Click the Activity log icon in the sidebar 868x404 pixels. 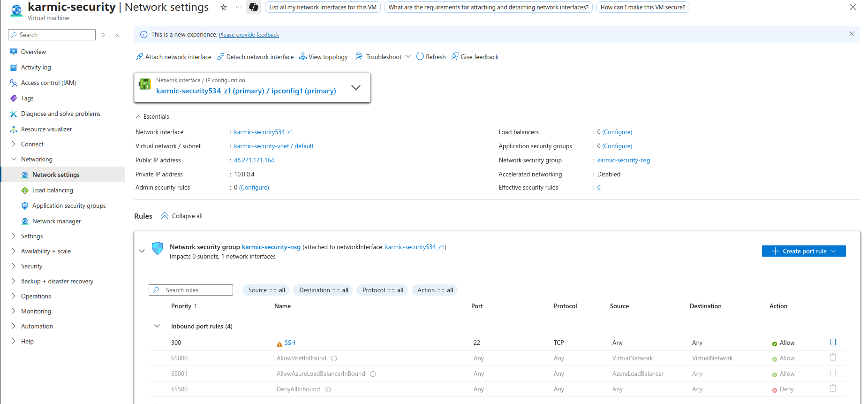14,67
